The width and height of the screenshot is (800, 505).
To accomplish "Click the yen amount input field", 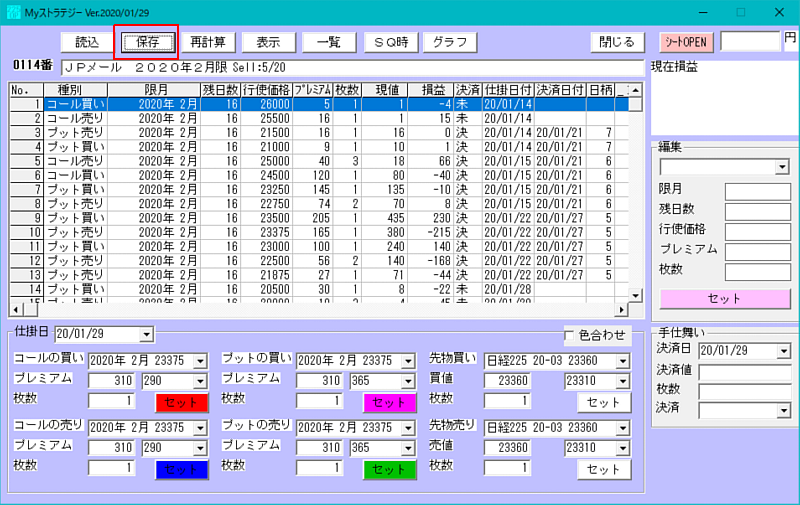I will pos(750,41).
